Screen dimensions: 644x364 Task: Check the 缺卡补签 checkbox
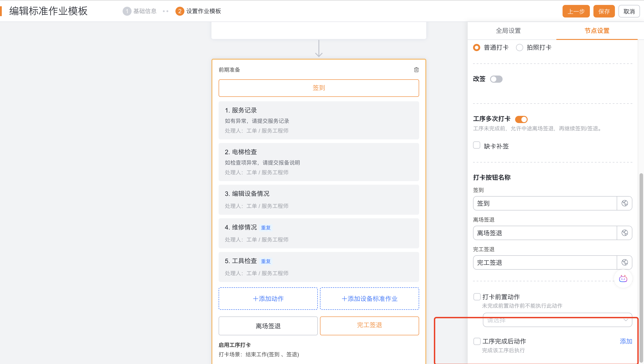(476, 145)
